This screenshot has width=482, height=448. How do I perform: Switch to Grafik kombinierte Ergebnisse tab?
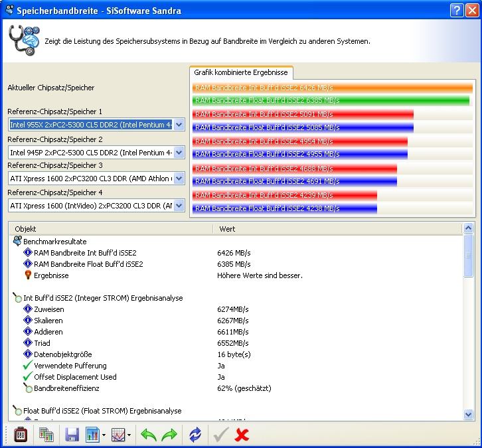pyautogui.click(x=241, y=72)
